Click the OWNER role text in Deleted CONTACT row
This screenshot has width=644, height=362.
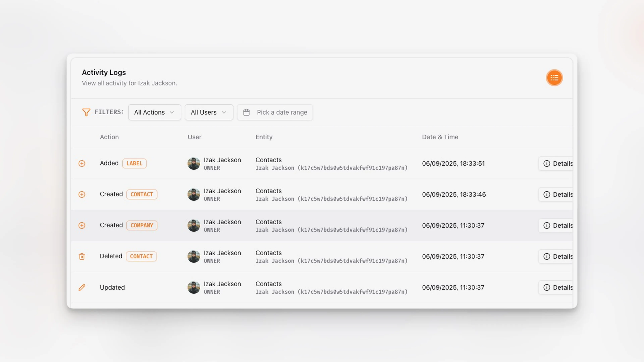coord(212,261)
